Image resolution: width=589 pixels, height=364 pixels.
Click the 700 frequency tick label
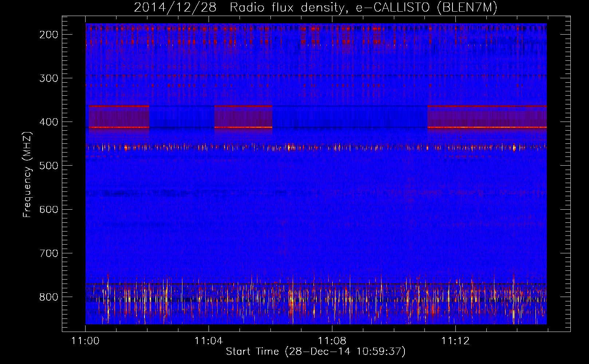(49, 253)
